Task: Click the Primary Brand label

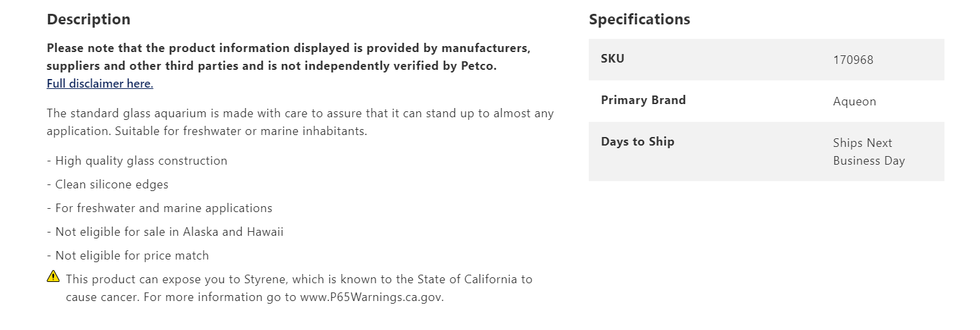Action: [x=643, y=100]
